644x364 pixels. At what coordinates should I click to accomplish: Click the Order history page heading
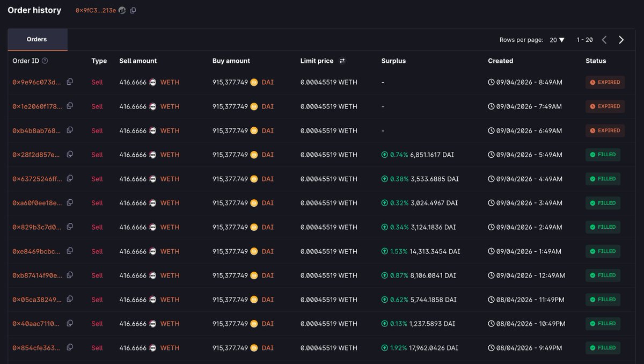point(34,10)
